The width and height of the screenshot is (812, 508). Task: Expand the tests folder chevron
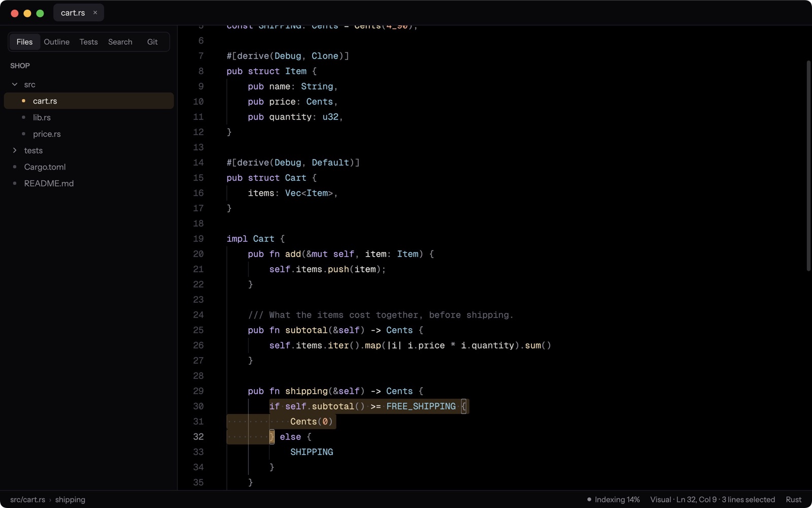coord(15,150)
